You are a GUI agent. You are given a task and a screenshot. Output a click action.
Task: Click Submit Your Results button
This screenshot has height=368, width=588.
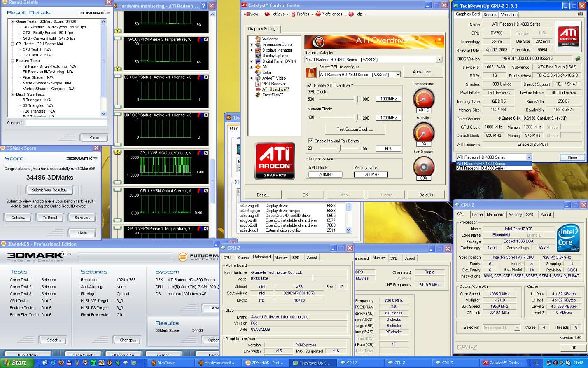click(x=50, y=190)
